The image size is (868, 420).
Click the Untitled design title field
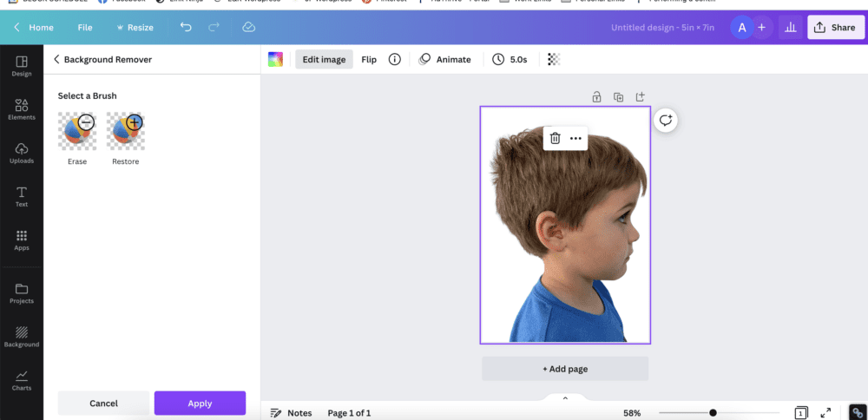click(662, 27)
